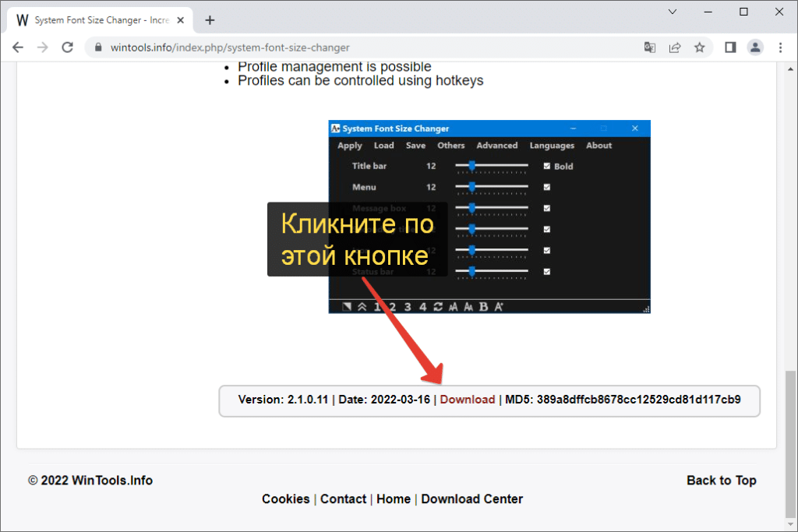Image resolution: width=798 pixels, height=532 pixels.
Task: Click the Back to Top link
Action: tap(721, 481)
